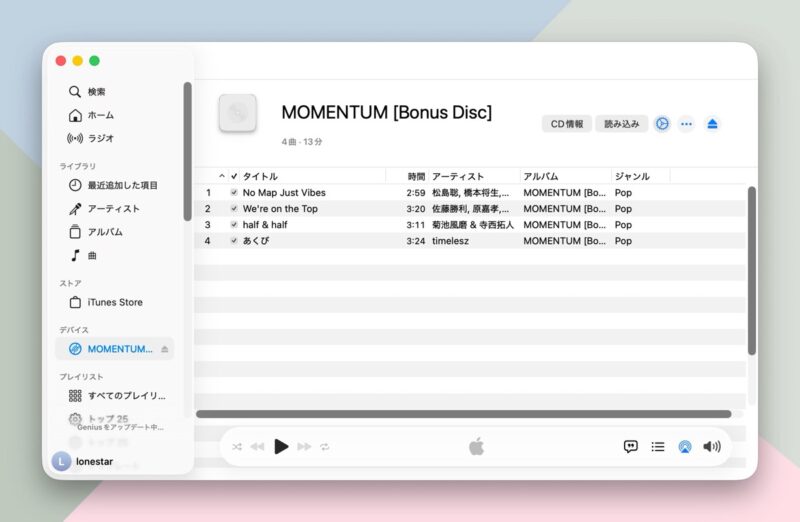This screenshot has height=522, width=800.
Task: Open the lonestar account profile
Action: point(83,461)
